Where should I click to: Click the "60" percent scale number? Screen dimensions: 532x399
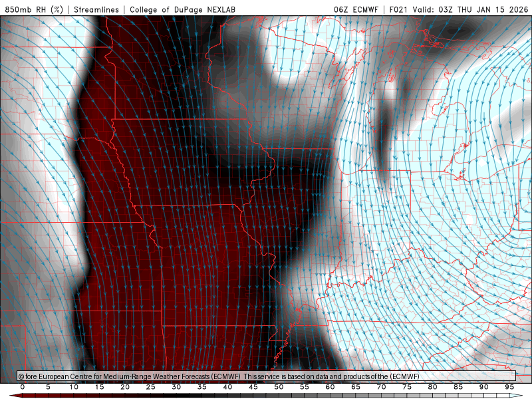330,387
